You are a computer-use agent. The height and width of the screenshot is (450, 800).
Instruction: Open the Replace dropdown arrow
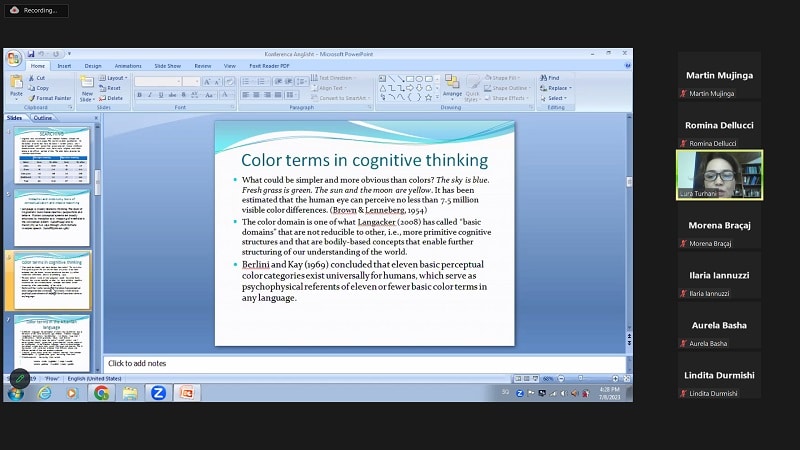pyautogui.click(x=569, y=88)
